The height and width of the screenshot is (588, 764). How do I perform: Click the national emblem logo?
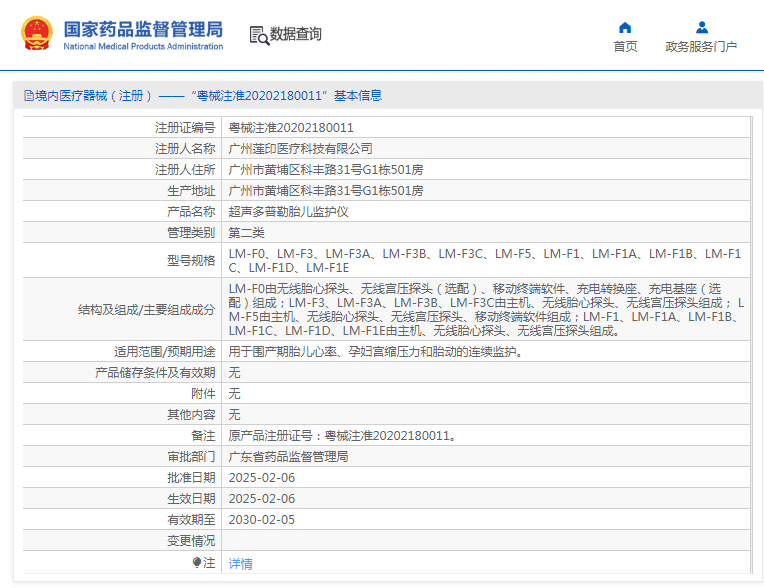click(38, 34)
